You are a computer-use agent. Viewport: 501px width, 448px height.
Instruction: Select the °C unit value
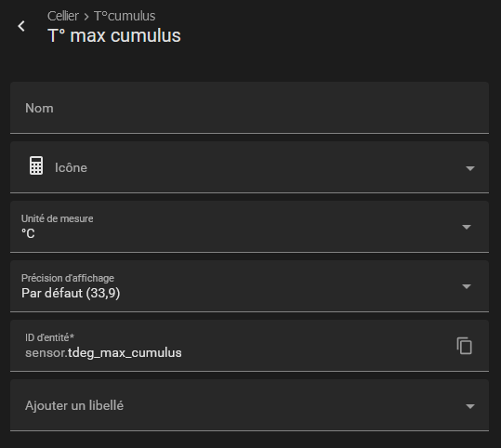click(x=28, y=233)
